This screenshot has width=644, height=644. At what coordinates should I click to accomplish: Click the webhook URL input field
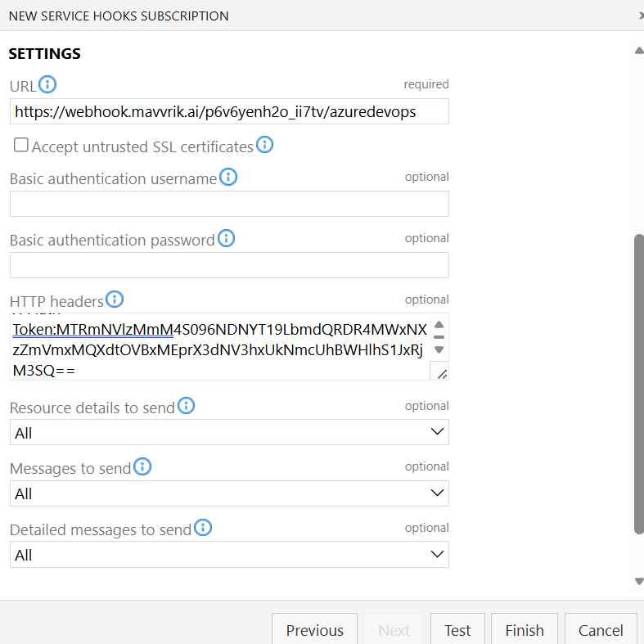[229, 111]
